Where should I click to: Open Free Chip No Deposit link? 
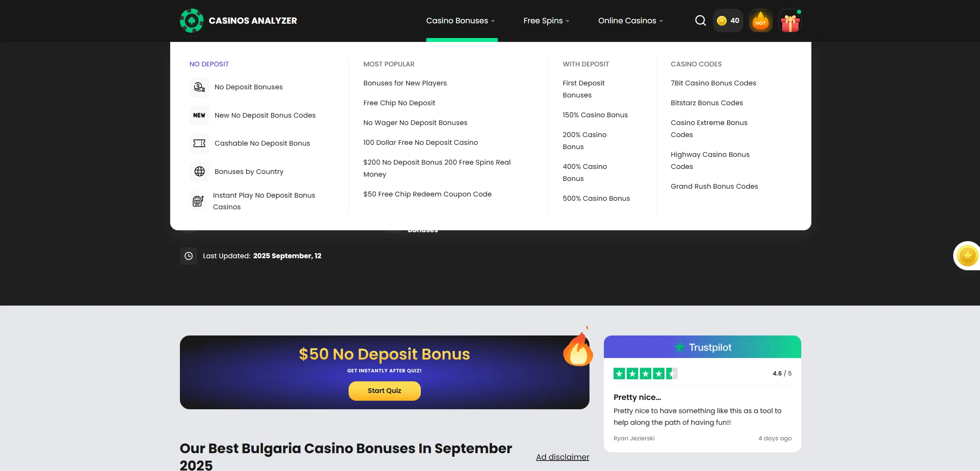click(399, 103)
